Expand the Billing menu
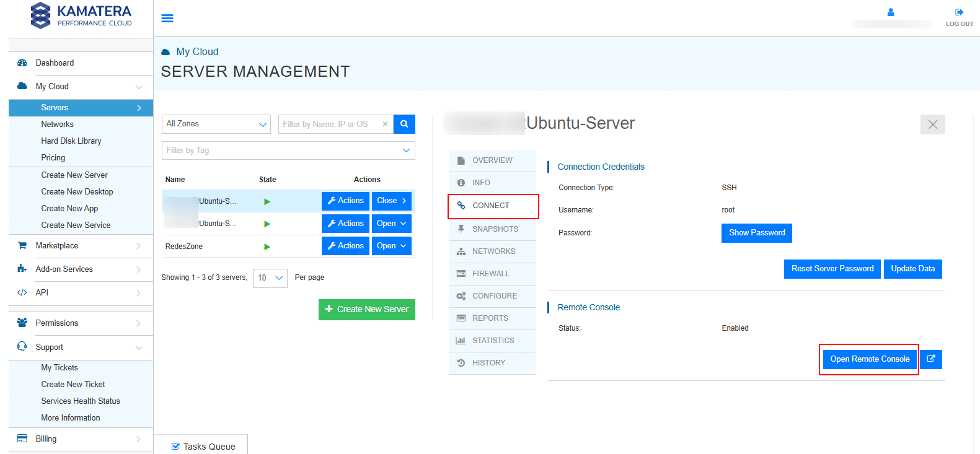Screen dimensions: 980x454 tap(138, 439)
